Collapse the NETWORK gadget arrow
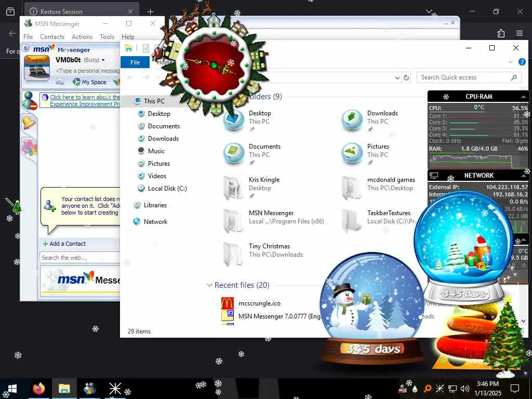The width and height of the screenshot is (532, 399). (x=524, y=176)
